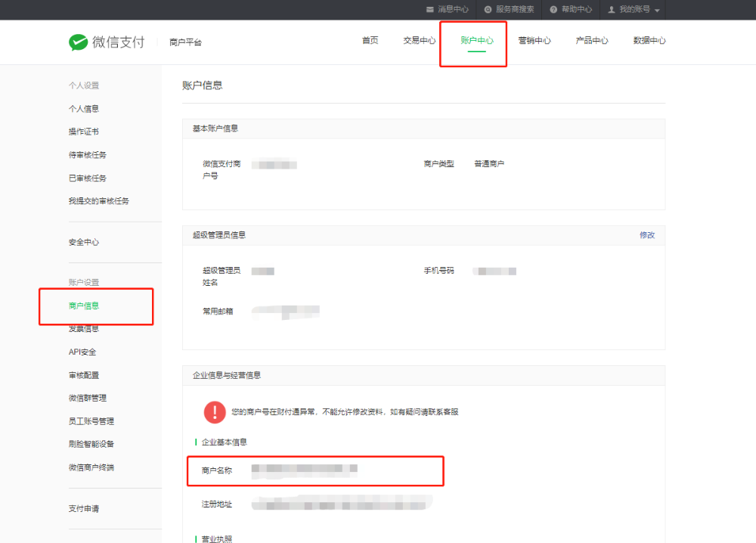The height and width of the screenshot is (543, 756).
Task: Open the 消息中心 envelope icon
Action: point(430,10)
